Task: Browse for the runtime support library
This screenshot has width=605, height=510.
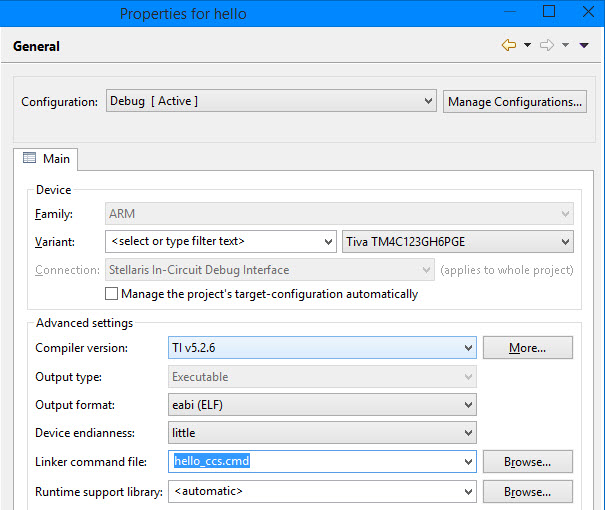Action: 527,492
